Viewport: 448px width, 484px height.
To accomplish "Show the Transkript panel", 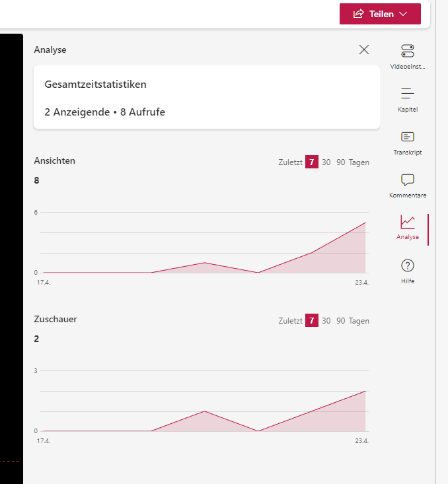I will [x=408, y=143].
